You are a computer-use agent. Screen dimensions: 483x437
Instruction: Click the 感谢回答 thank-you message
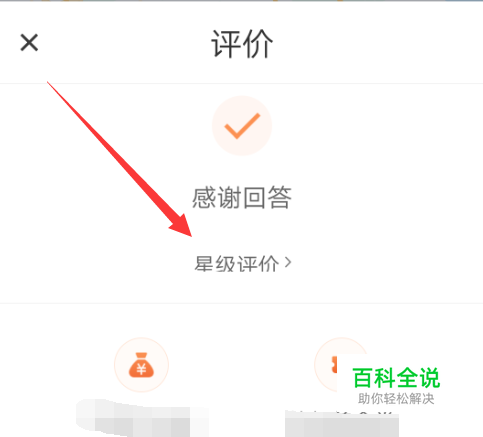coord(242,198)
